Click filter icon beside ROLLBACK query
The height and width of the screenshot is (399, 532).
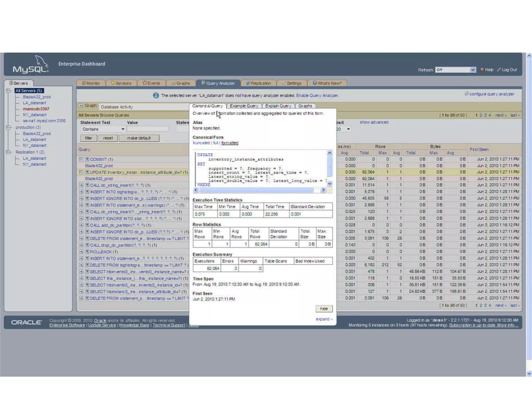tap(87, 252)
